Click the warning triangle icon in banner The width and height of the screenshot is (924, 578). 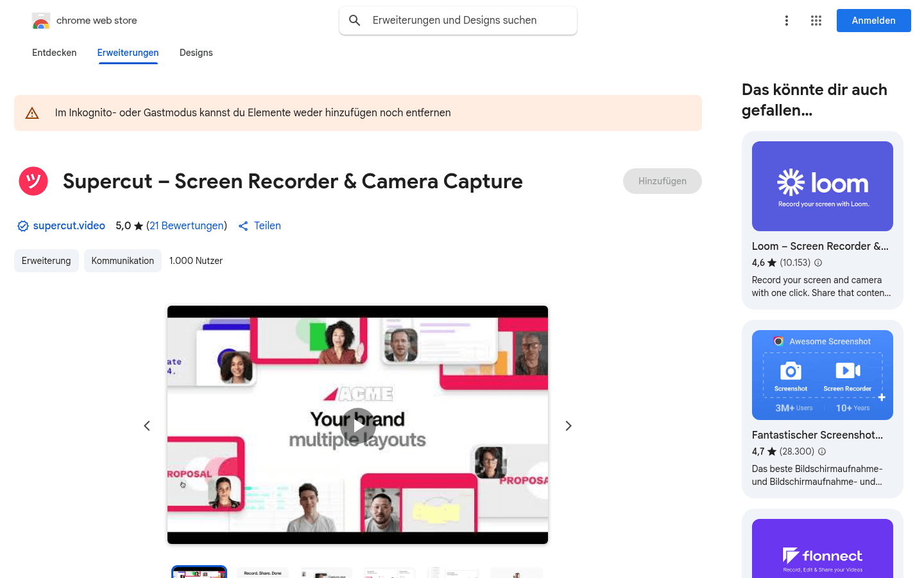point(32,113)
